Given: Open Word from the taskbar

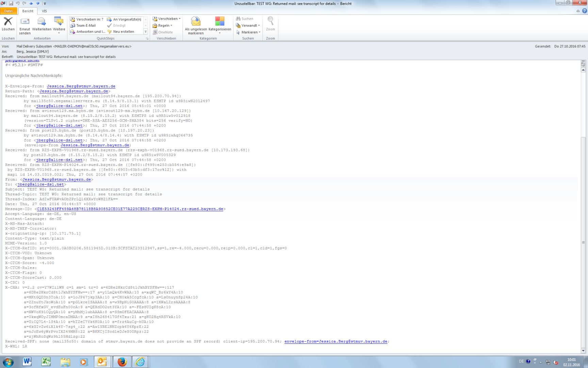Looking at the screenshot, I should click(27, 362).
